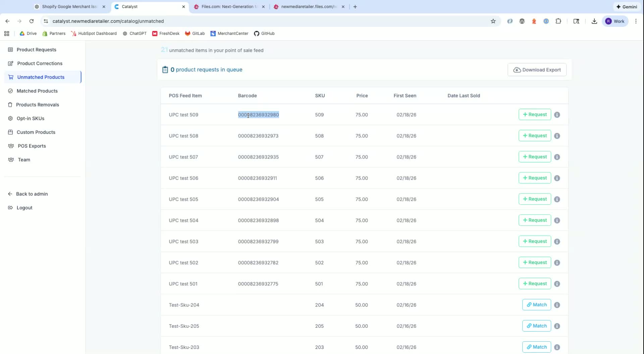Match product for Test-Sku-205
This screenshot has width=644, height=354.
pos(536,326)
